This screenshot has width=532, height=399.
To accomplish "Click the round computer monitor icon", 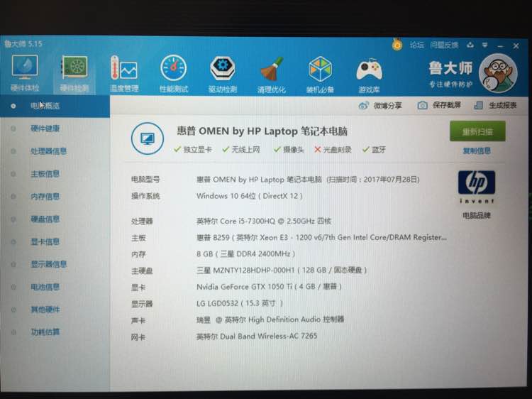I will coord(148,138).
